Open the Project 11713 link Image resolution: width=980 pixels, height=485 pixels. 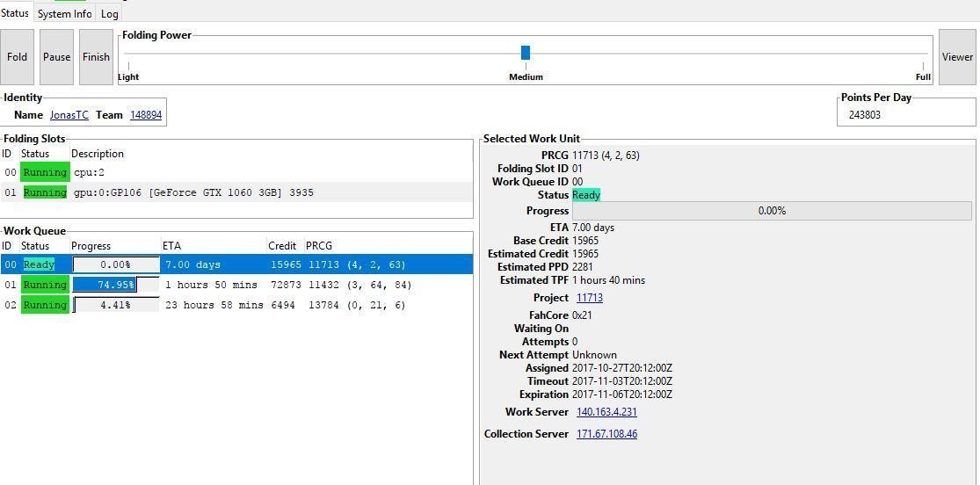pos(590,298)
